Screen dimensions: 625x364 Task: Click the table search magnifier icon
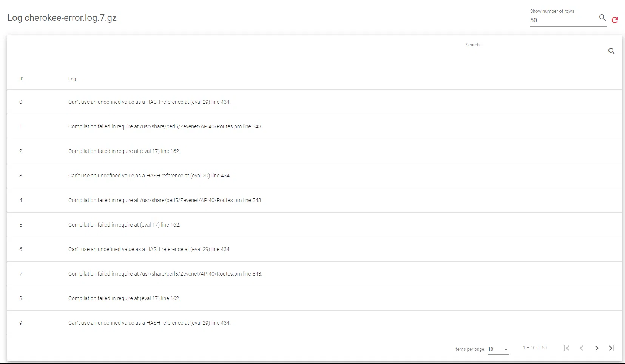(611, 51)
